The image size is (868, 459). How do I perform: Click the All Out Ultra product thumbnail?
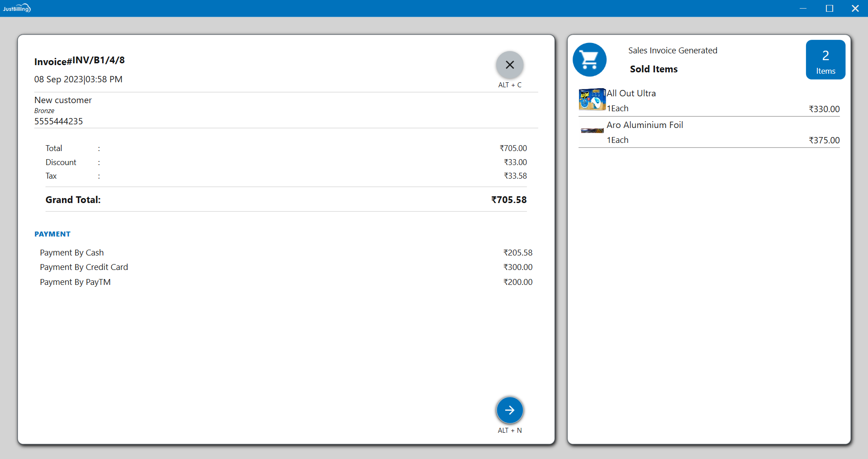pos(592,99)
